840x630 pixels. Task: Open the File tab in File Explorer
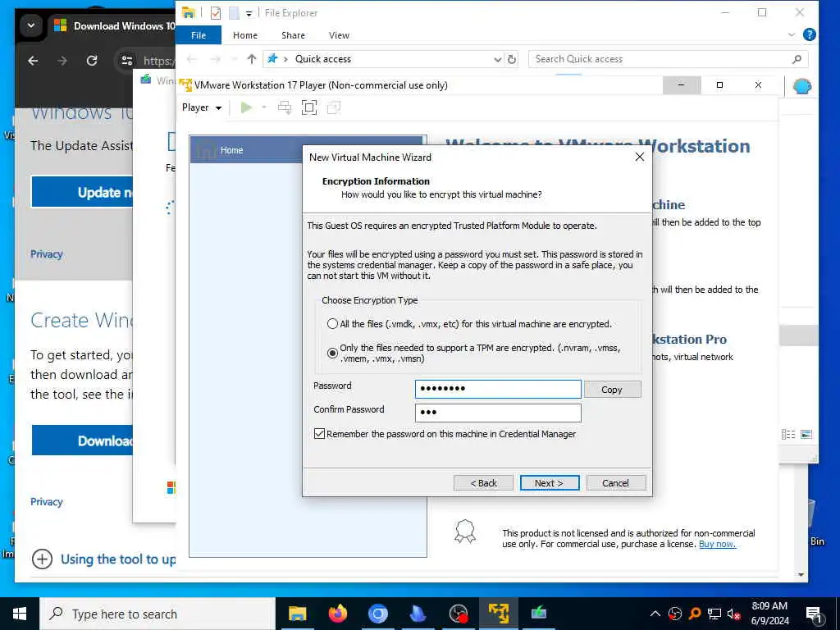[199, 35]
